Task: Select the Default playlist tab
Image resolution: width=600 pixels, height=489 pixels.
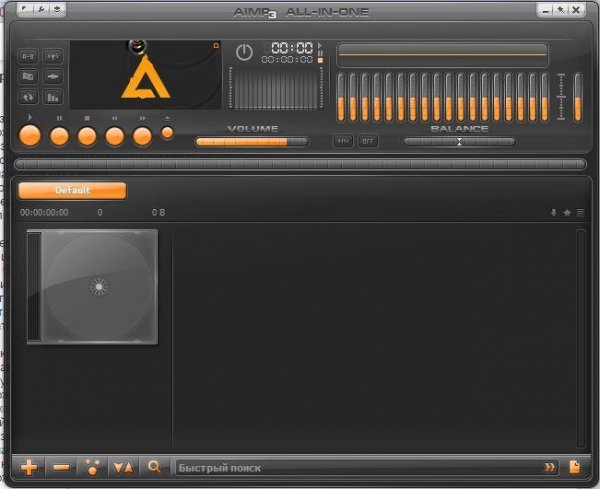Action: (x=72, y=190)
